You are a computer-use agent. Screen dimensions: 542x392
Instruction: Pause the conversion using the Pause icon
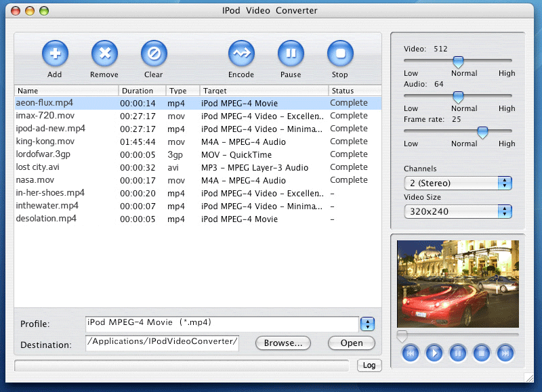click(291, 54)
